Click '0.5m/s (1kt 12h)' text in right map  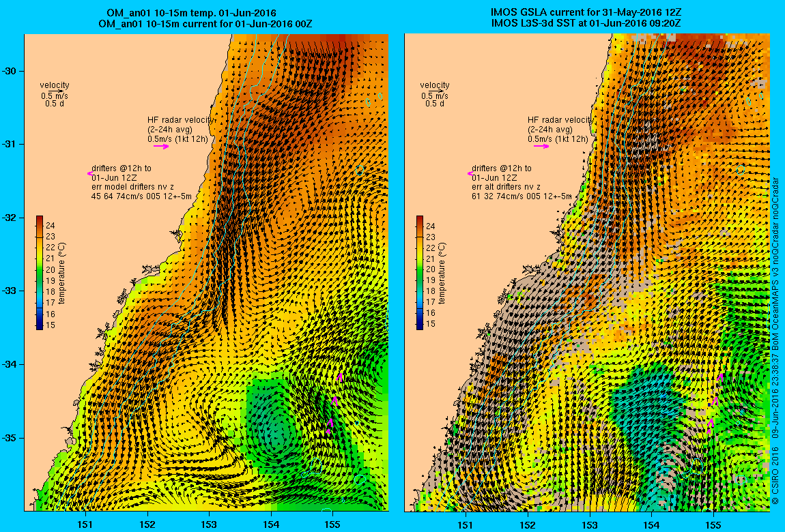(x=558, y=139)
